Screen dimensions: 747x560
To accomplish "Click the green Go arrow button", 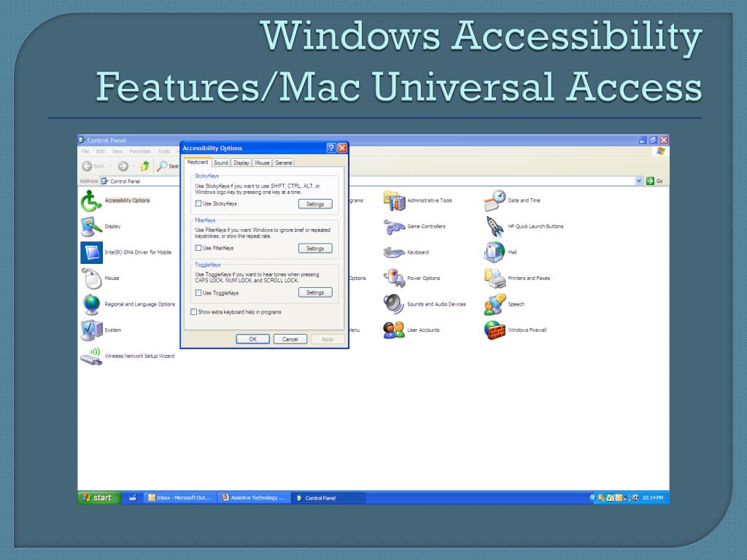I will point(650,181).
